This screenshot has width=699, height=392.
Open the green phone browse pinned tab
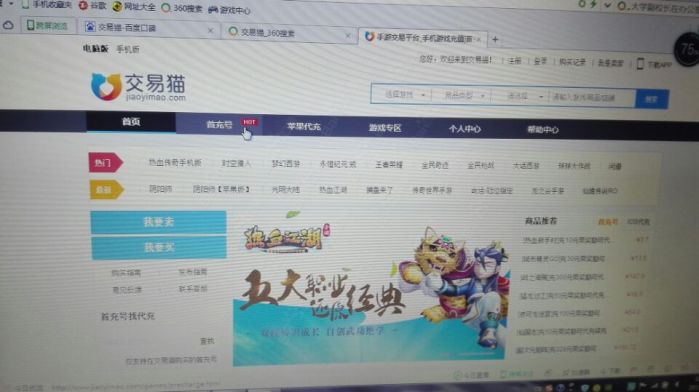pos(47,26)
